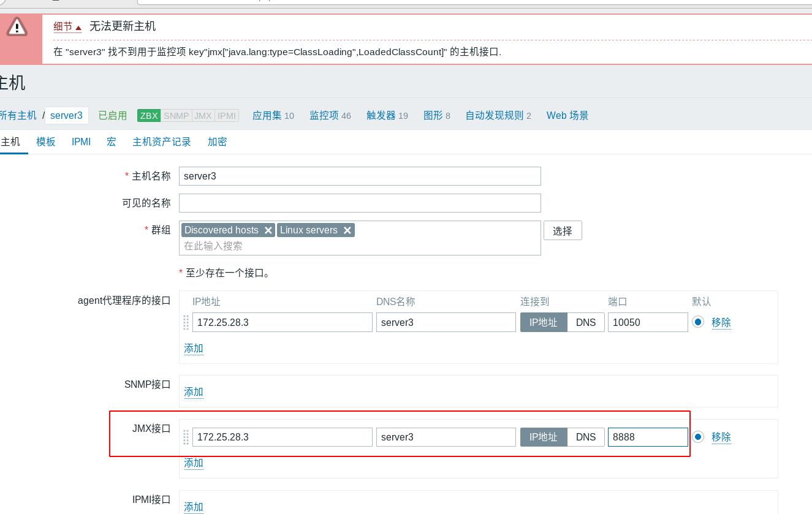
Task: Click 添加 under agent interface
Action: 194,348
